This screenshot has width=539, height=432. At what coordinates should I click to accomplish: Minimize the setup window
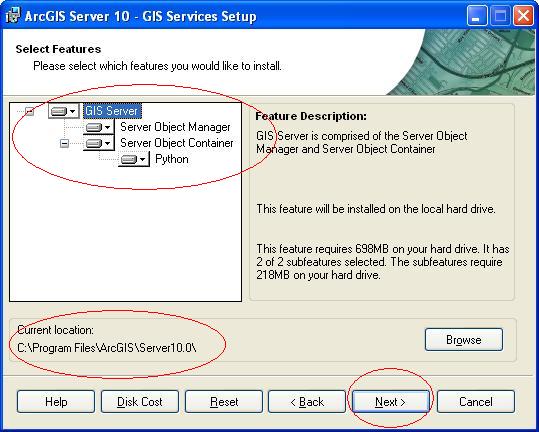[x=477, y=16]
